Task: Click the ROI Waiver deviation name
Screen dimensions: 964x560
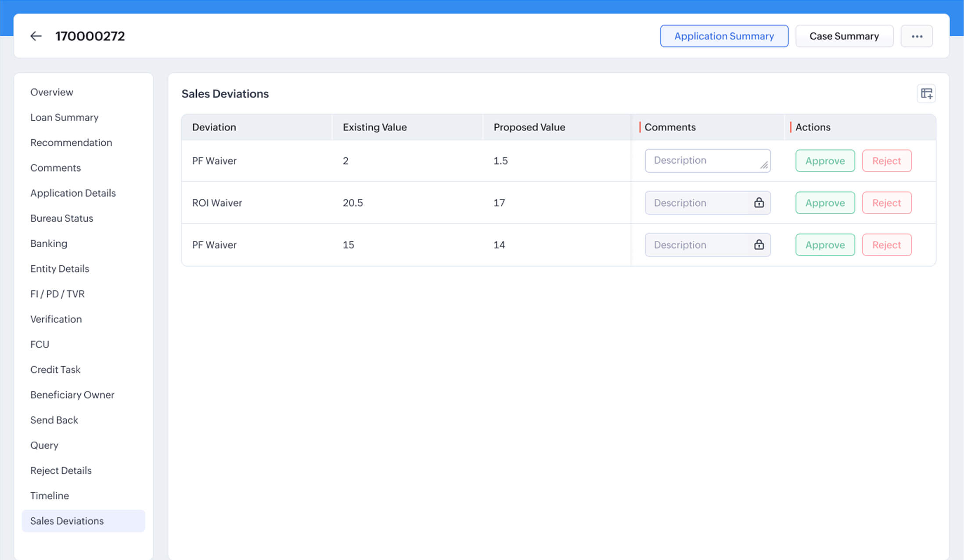Action: (217, 203)
